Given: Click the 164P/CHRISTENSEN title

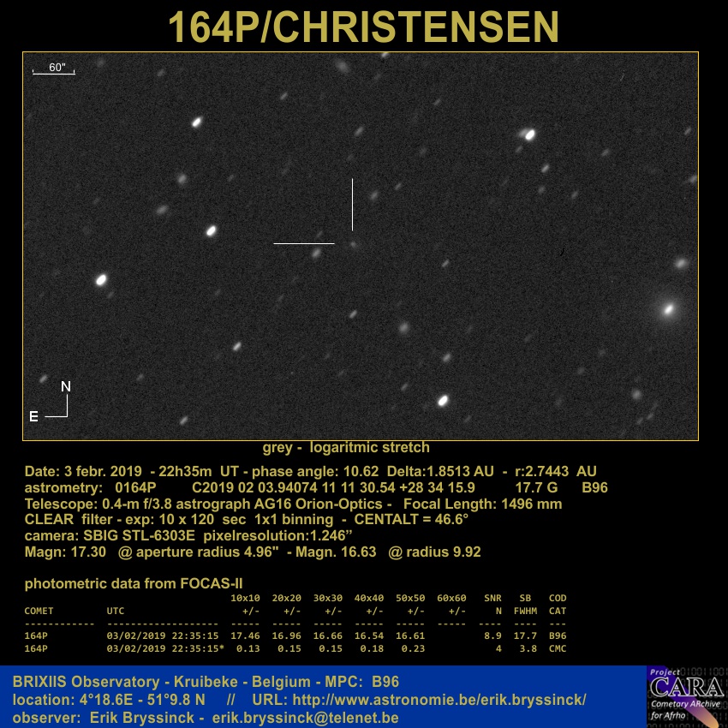Looking at the screenshot, I should (x=363, y=27).
